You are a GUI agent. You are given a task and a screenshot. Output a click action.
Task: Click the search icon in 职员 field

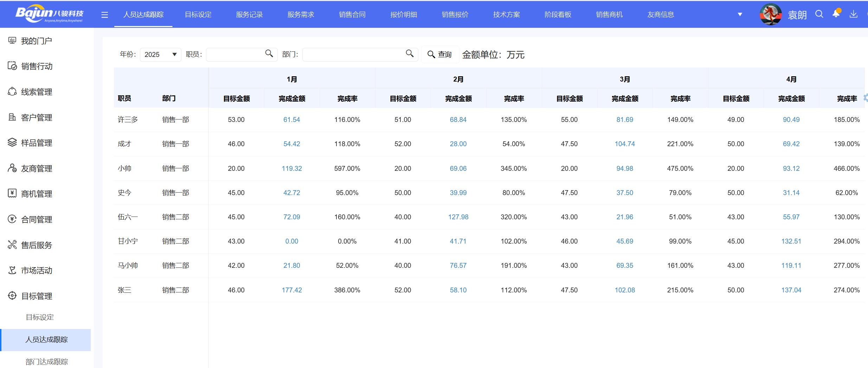pos(269,53)
